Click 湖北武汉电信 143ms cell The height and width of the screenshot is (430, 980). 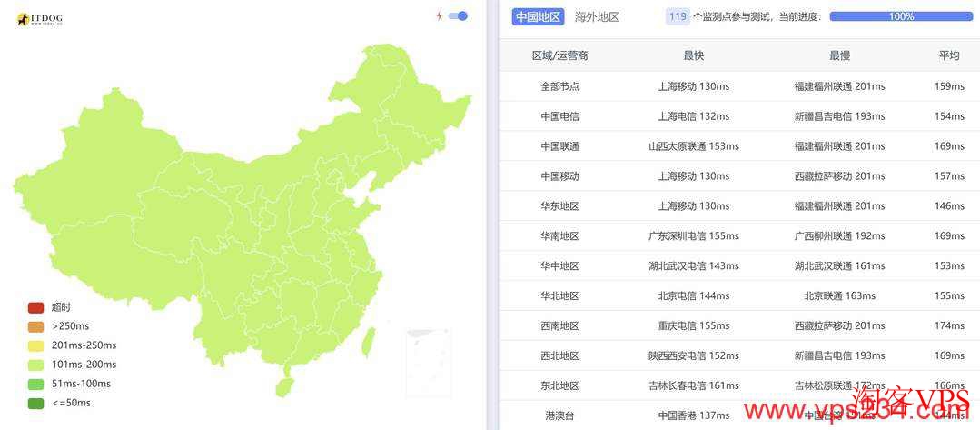(x=694, y=266)
